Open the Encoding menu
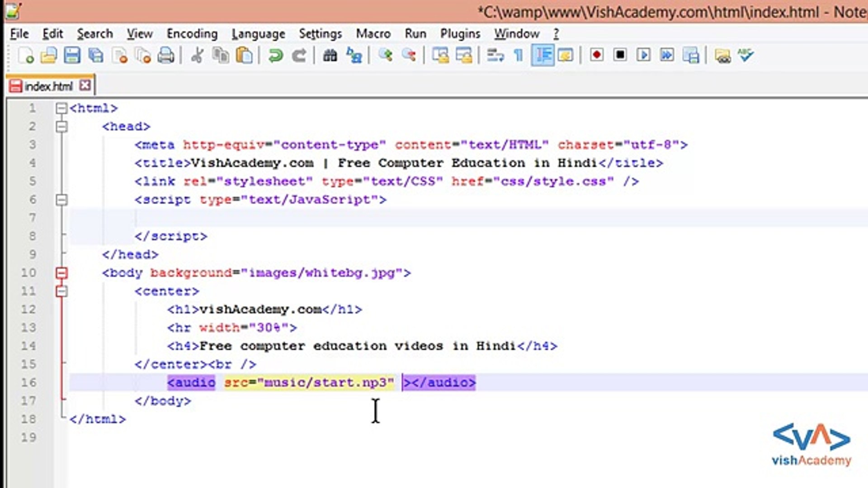This screenshot has width=868, height=488. pos(192,34)
